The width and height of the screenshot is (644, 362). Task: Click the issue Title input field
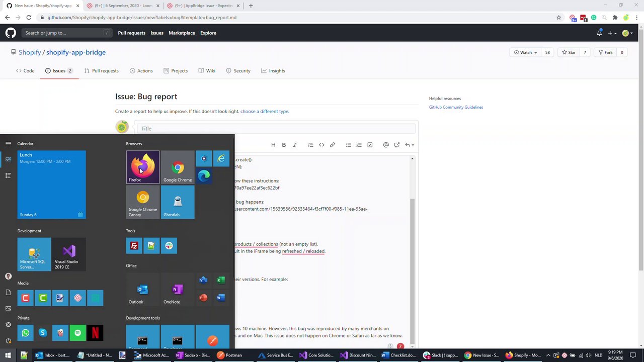click(276, 128)
